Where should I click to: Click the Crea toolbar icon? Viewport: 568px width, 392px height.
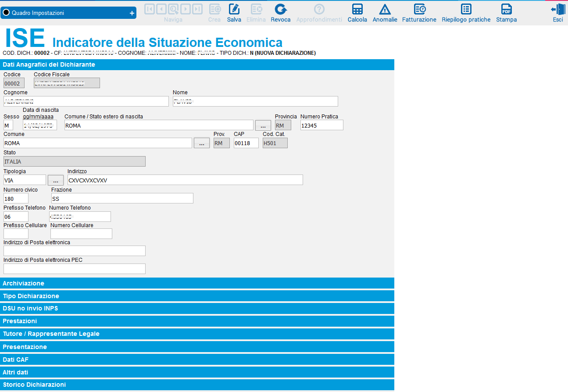click(x=214, y=9)
